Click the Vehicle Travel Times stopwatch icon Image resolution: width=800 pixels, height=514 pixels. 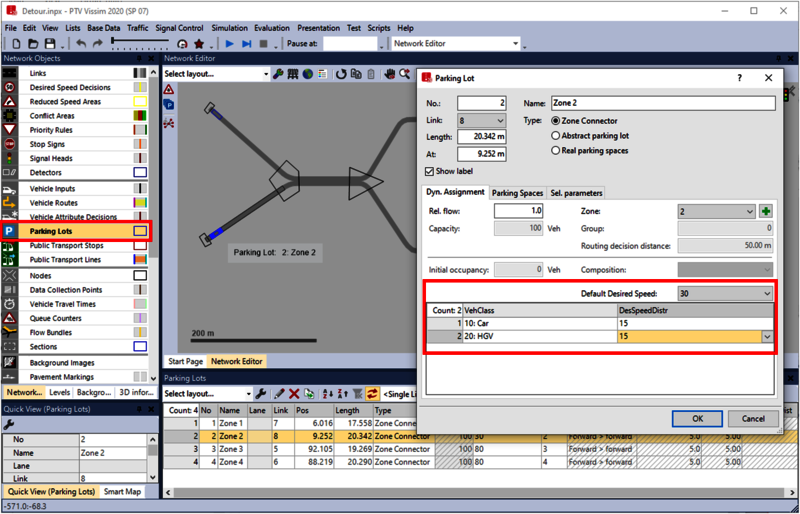click(10, 304)
